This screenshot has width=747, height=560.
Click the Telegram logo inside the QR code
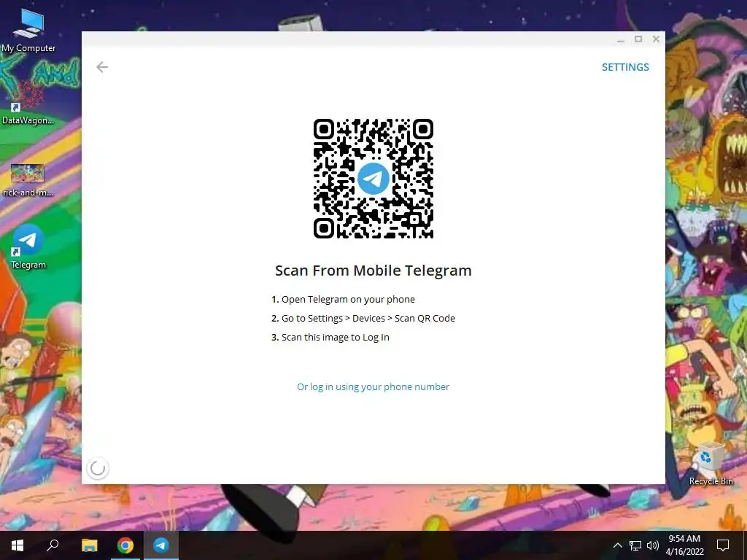(373, 179)
